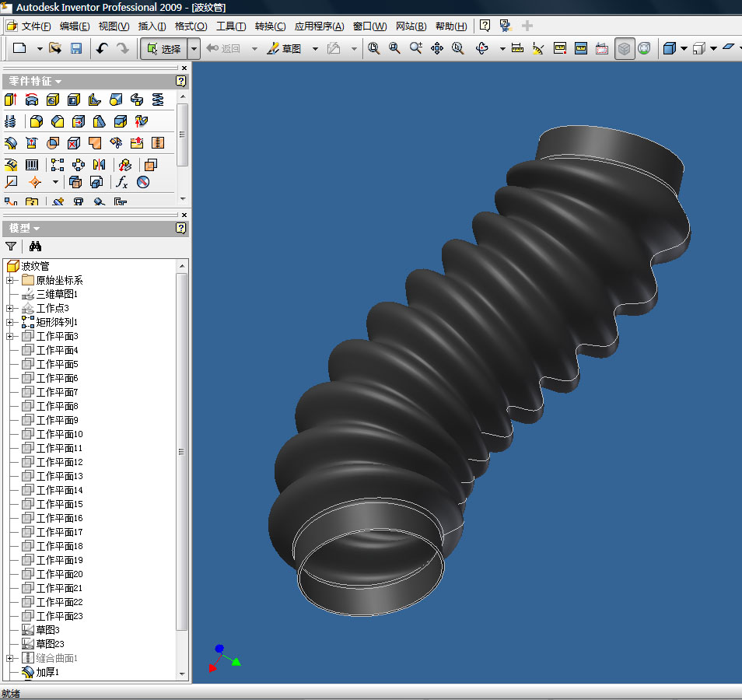Select the Loft feature tool
This screenshot has width=742, height=700.
pos(116,100)
